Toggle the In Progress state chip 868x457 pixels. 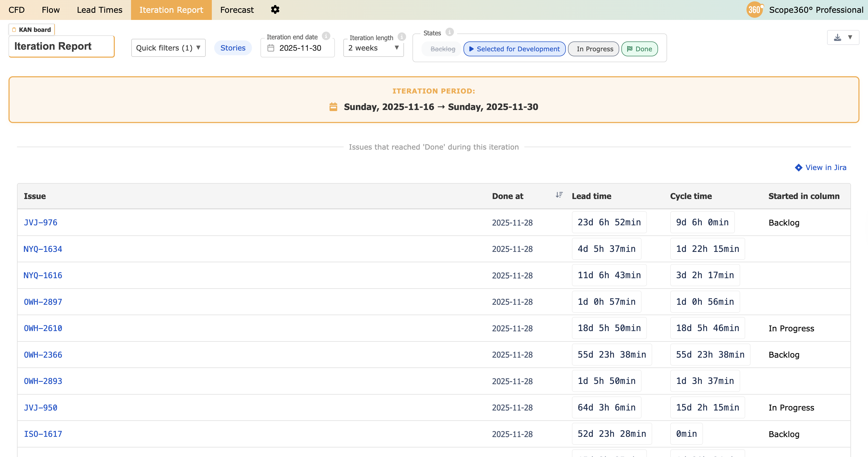[594, 49]
